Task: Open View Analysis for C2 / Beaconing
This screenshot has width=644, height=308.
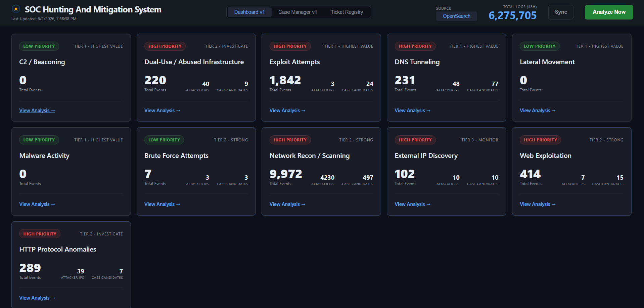Action: coord(37,111)
